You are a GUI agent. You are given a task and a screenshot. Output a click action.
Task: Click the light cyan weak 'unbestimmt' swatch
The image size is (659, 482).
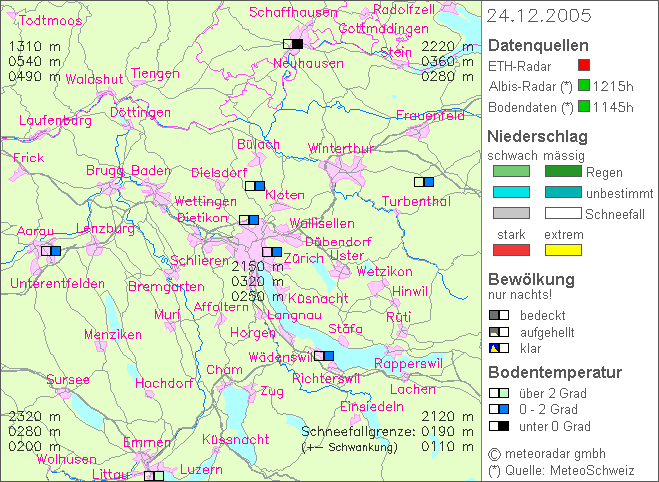(x=511, y=192)
